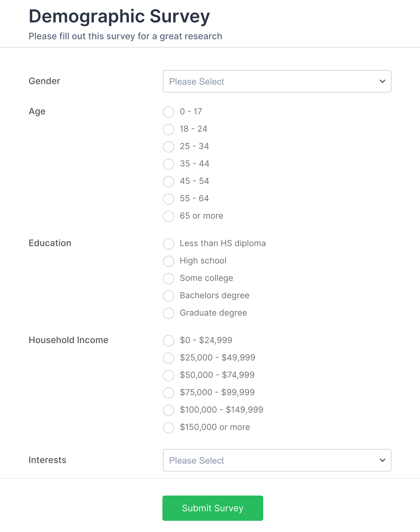
Task: Select 65 or more age option
Action: [169, 216]
